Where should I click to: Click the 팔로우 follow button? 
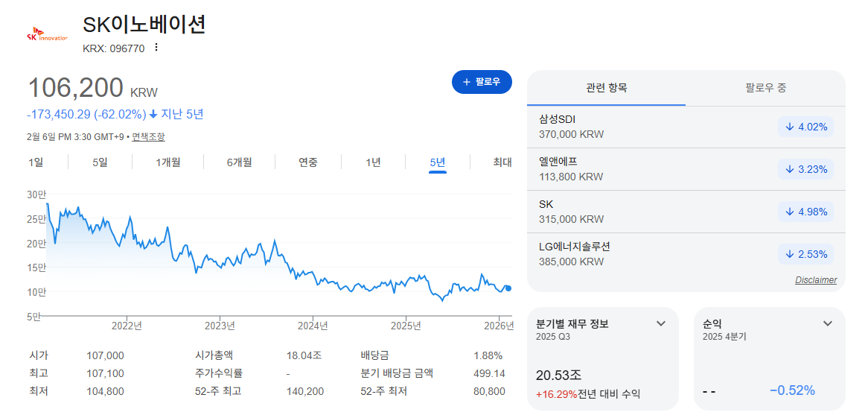tap(482, 82)
